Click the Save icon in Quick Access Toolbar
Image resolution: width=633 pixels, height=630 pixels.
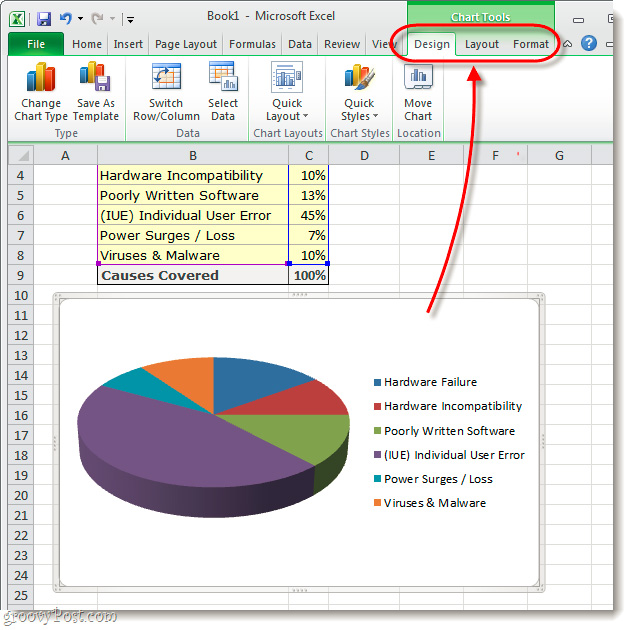point(44,19)
